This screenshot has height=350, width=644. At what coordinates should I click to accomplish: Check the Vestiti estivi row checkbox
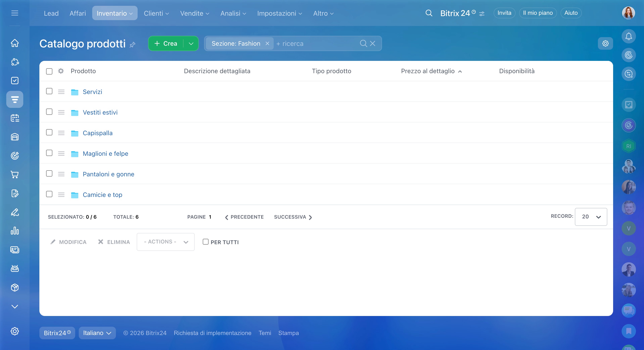coord(49,112)
